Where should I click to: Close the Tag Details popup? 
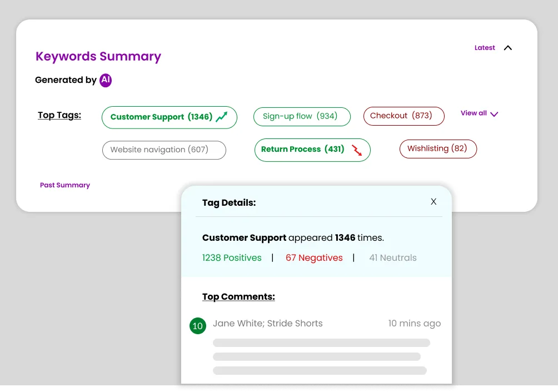coord(434,201)
